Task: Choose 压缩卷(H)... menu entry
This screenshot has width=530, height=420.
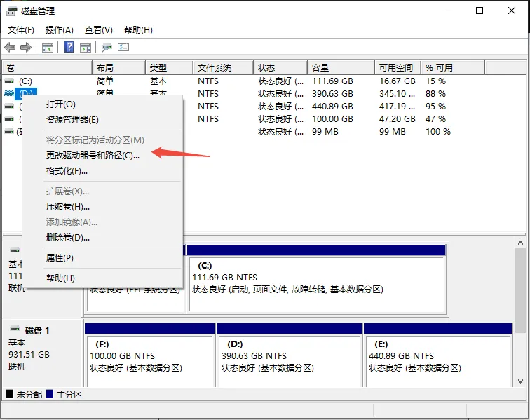Action: click(x=103, y=207)
